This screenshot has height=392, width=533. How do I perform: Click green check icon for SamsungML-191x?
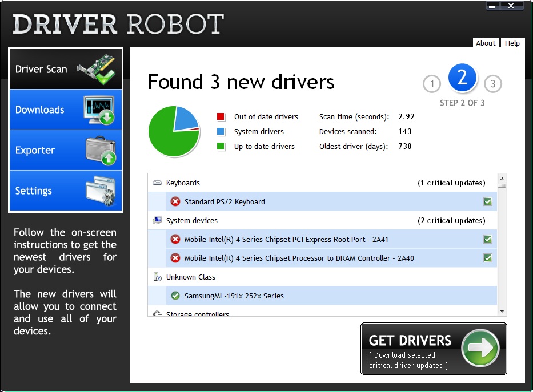(175, 296)
